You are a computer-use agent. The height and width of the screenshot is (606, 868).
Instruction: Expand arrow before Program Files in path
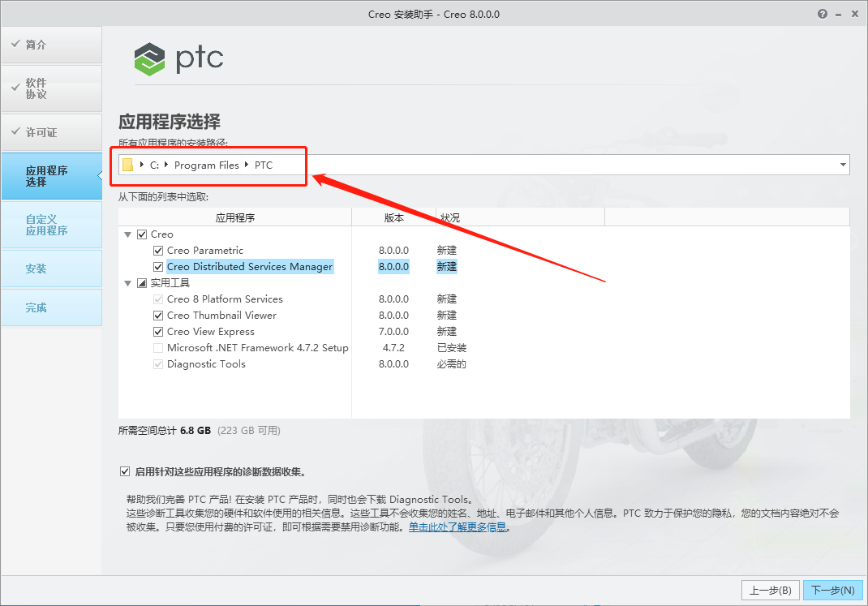click(166, 165)
